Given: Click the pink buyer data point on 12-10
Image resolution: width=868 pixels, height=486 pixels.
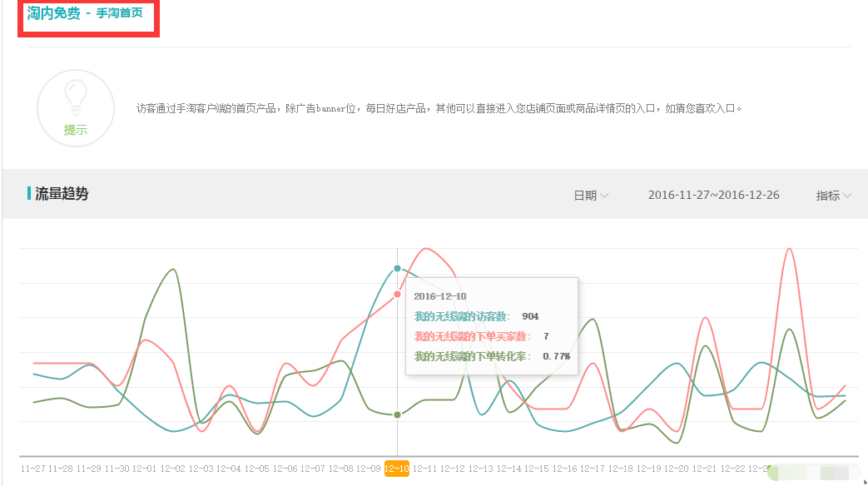Looking at the screenshot, I should click(397, 294).
